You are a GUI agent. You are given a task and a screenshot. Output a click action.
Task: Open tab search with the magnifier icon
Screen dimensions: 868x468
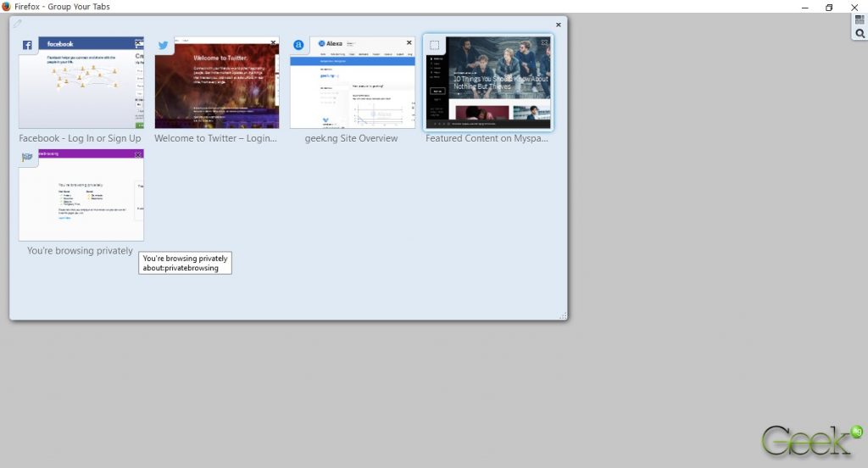click(x=860, y=34)
